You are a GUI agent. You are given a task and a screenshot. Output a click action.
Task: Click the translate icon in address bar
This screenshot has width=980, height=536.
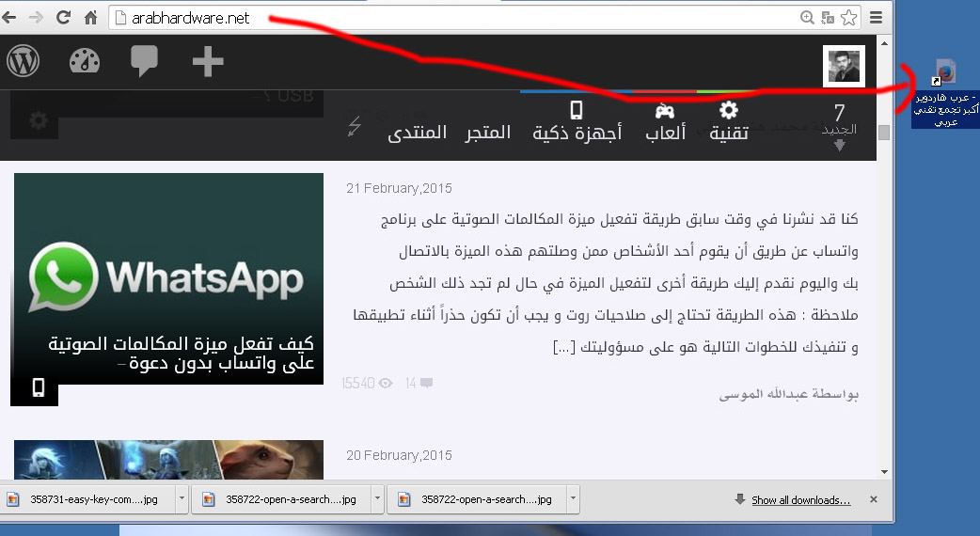click(x=828, y=18)
